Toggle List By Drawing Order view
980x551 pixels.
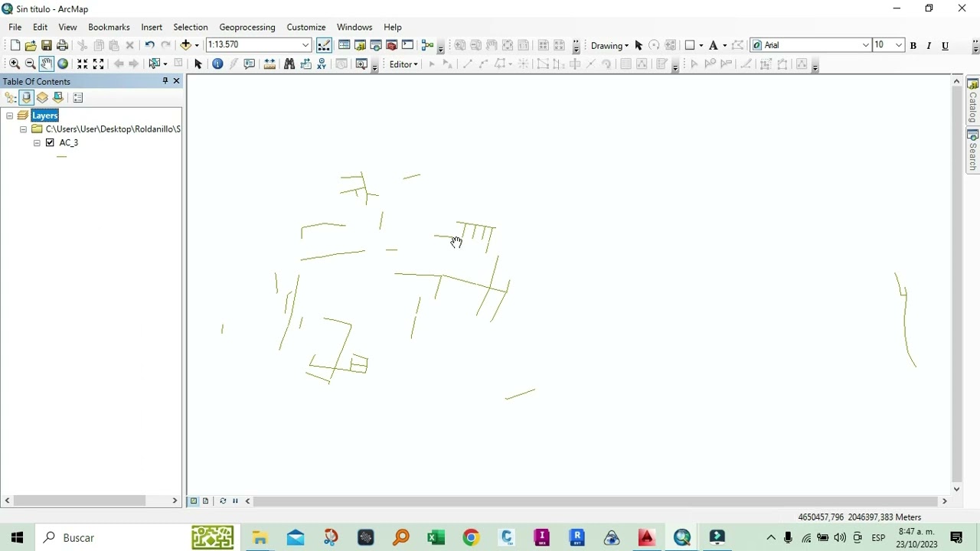pyautogui.click(x=11, y=98)
